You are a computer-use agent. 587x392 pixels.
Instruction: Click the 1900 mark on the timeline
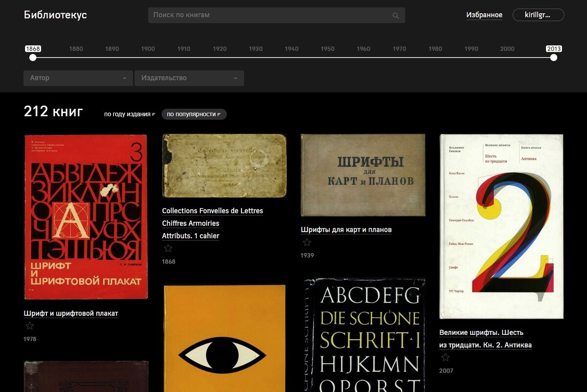148,49
